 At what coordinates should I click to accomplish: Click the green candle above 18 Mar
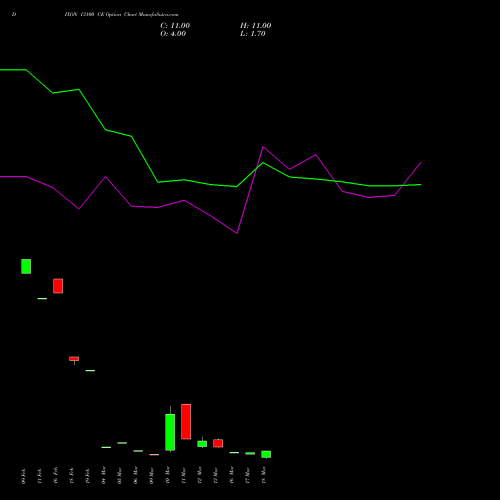[266, 454]
